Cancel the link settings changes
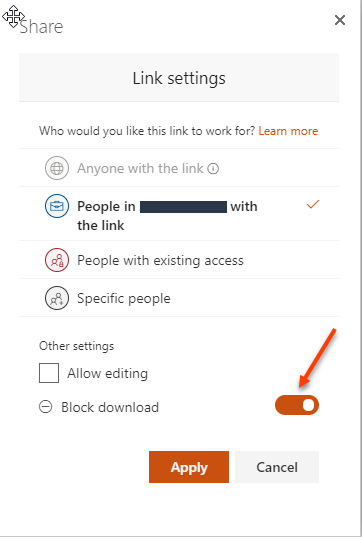Viewport: 362px width, 537px height. pos(277,467)
